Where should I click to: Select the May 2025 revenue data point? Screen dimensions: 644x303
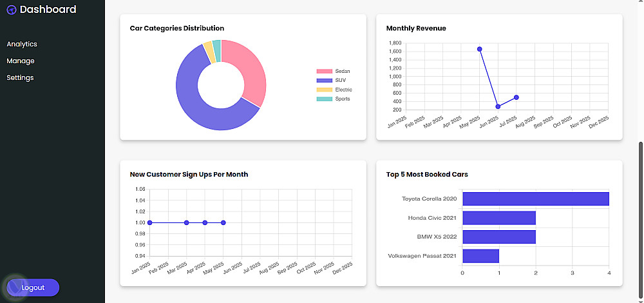tap(479, 49)
